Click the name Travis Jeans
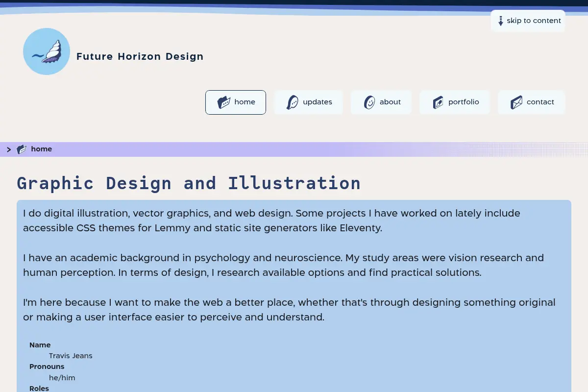The image size is (588, 392). [71, 356]
